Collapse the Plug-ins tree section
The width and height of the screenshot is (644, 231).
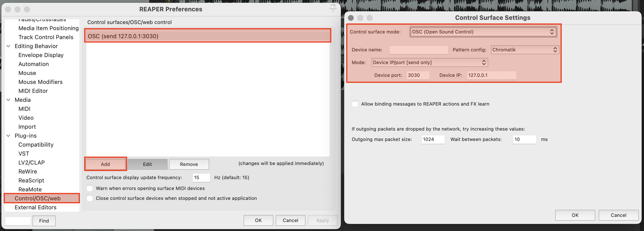pyautogui.click(x=8, y=136)
